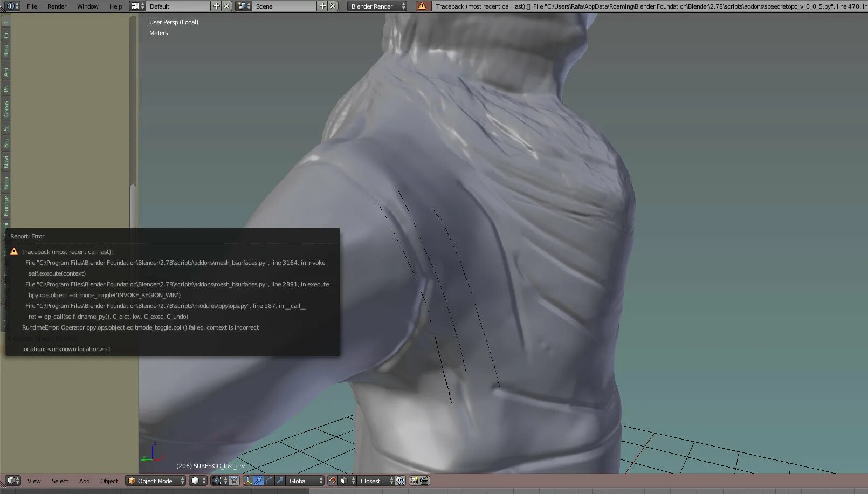Open the Object Mode dropdown
This screenshot has height=494, width=868.
[156, 481]
